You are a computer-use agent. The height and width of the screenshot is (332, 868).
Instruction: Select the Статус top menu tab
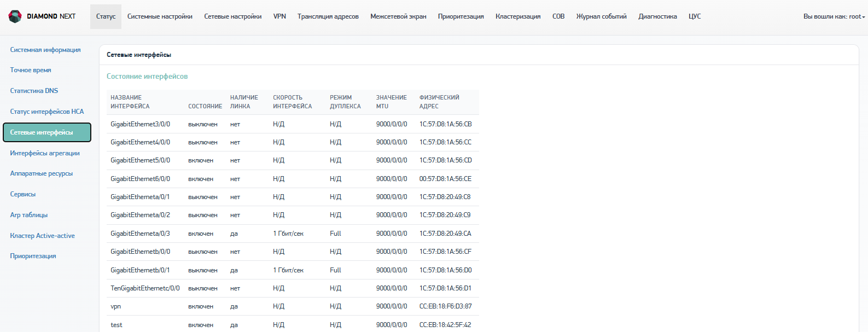(x=106, y=16)
